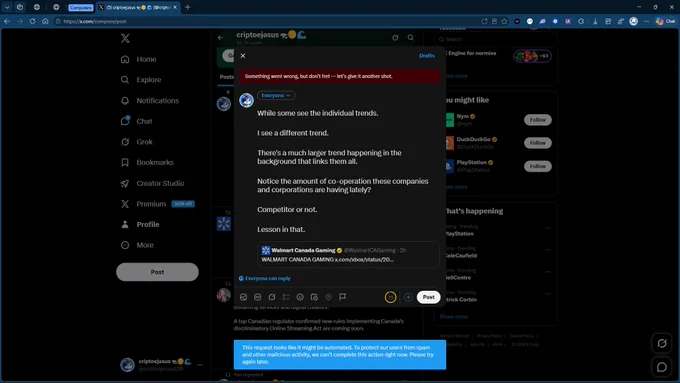Open Creator Studio in the sidebar
Viewport: 680px width, 383px height.
coord(152,183)
